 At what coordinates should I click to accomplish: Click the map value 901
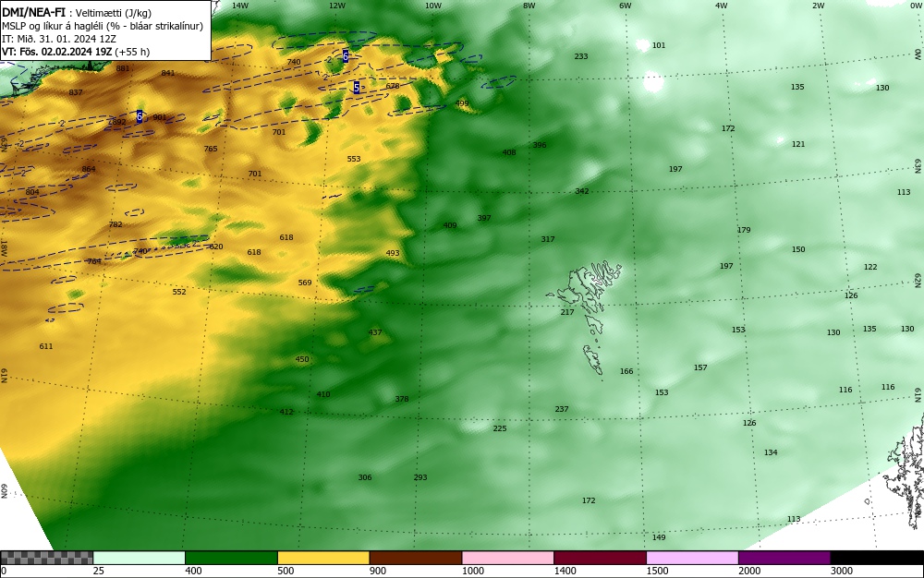tap(159, 117)
